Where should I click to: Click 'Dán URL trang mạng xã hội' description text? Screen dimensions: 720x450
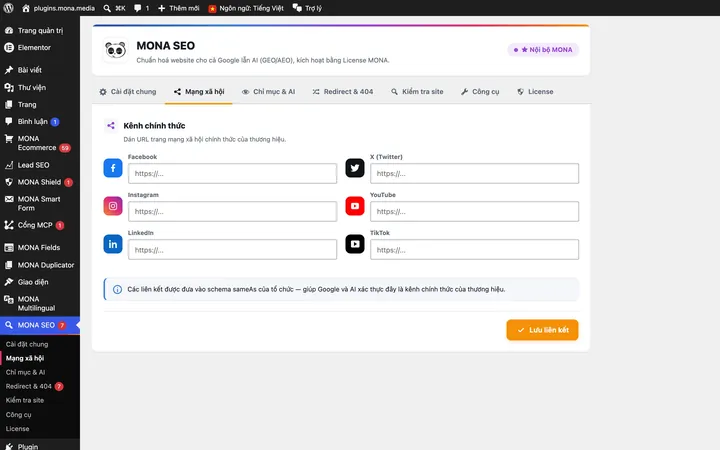click(204, 139)
